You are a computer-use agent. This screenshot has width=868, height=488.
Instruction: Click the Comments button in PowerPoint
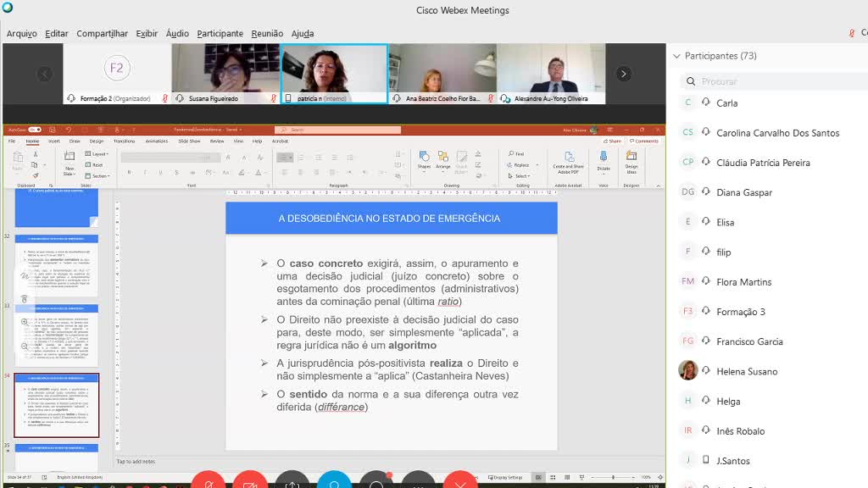click(644, 141)
